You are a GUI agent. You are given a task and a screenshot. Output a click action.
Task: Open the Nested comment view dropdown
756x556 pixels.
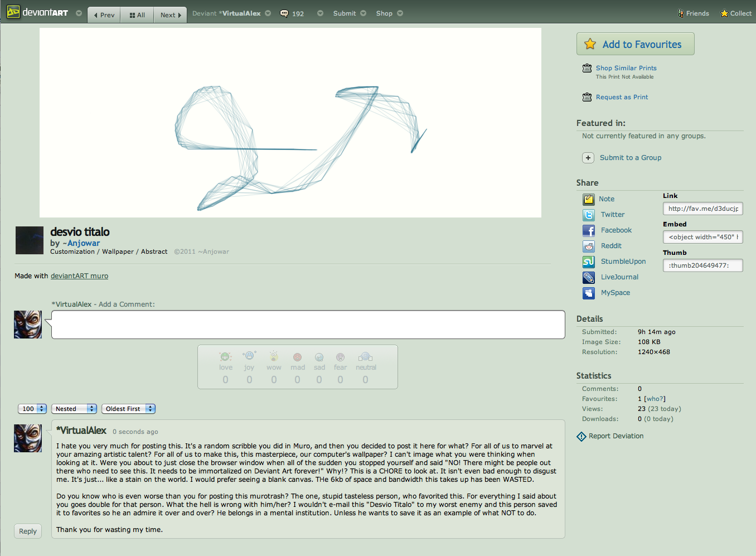tap(74, 409)
